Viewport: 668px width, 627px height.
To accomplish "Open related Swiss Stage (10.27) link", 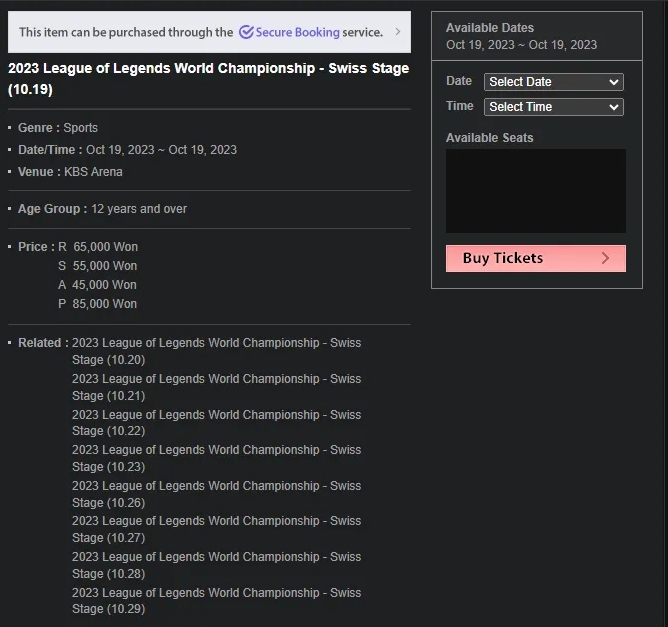I will pos(216,529).
